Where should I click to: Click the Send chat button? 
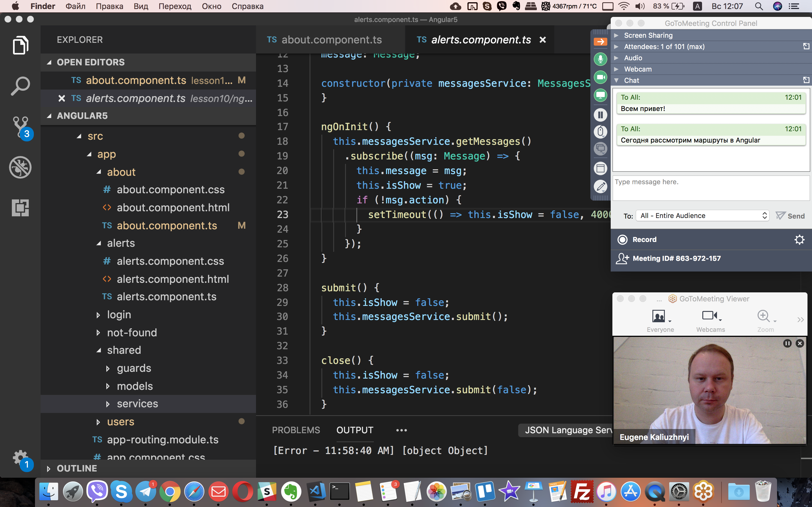click(x=790, y=215)
